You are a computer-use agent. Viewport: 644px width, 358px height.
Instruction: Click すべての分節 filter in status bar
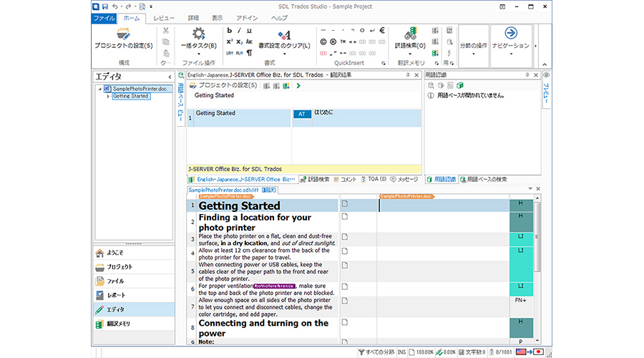tap(376, 352)
